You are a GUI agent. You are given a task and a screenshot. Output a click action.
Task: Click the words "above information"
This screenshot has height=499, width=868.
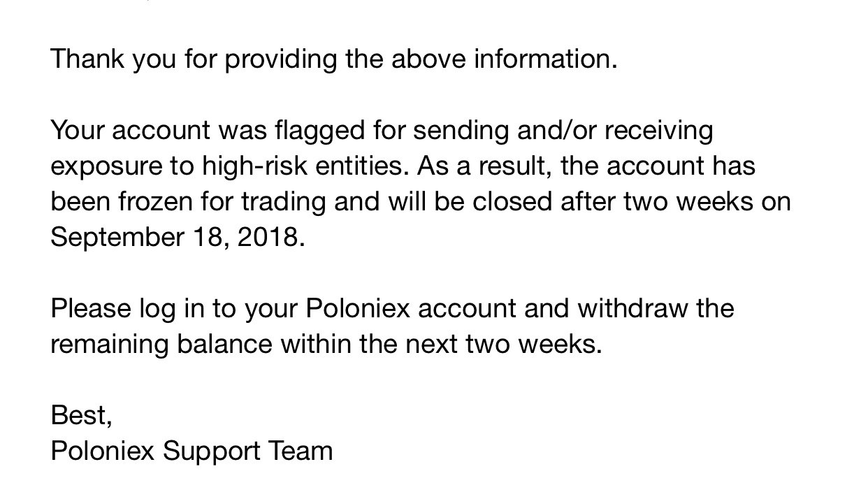tap(502, 59)
